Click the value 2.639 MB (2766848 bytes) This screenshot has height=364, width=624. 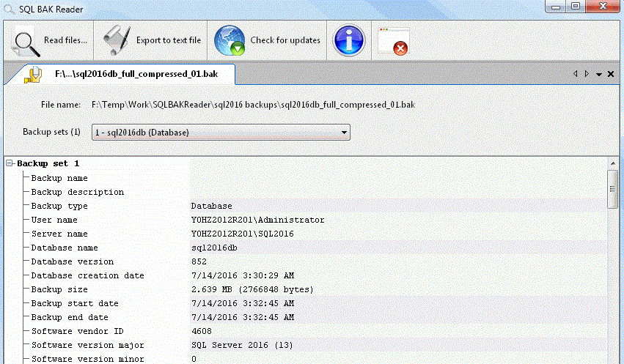click(252, 289)
